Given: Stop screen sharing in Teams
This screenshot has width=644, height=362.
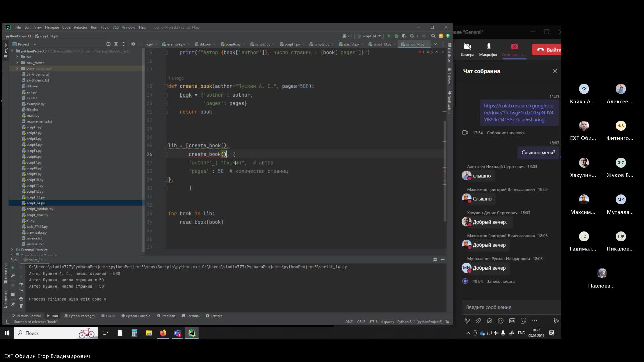Looking at the screenshot, I should pos(514,49).
